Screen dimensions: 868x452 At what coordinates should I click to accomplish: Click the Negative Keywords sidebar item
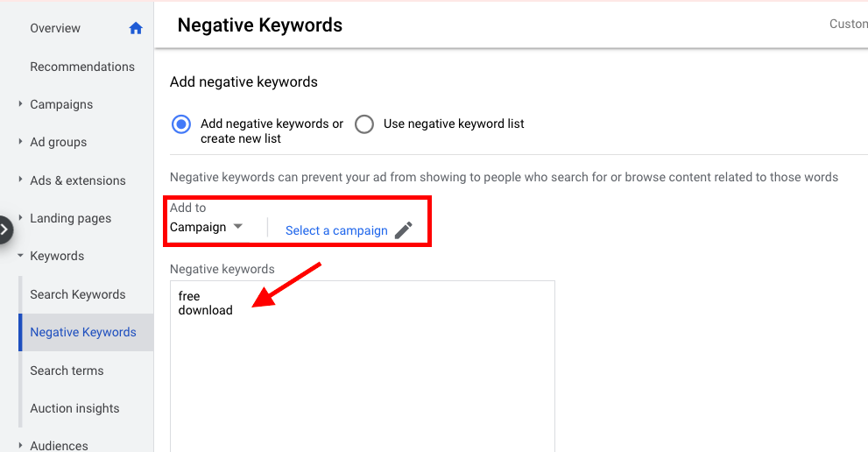pos(83,332)
